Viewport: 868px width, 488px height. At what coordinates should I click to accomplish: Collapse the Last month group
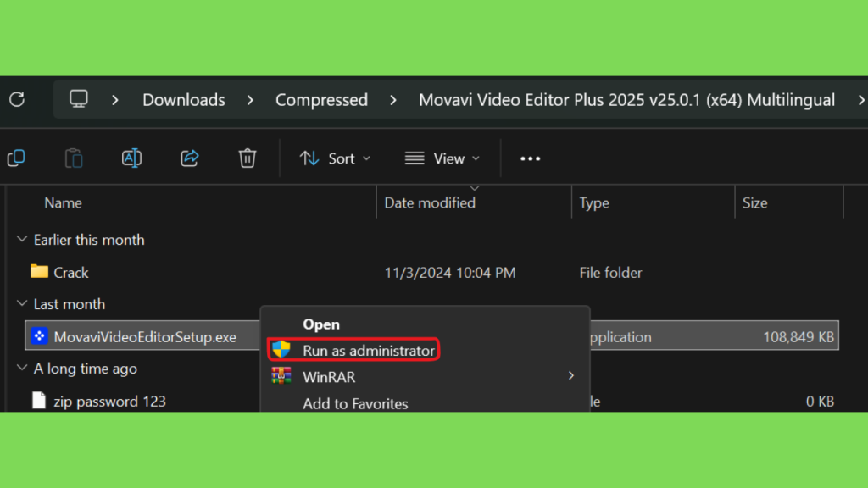pyautogui.click(x=22, y=303)
